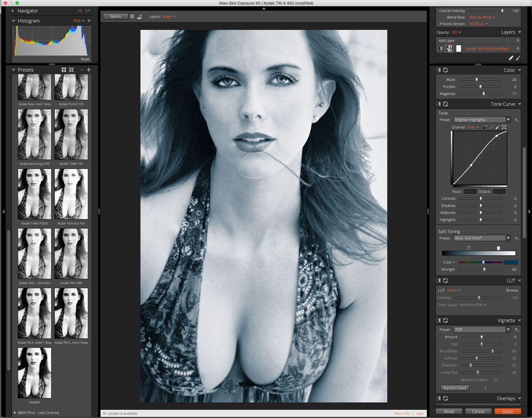Pick the white point eyedropper in Tone Curve

point(498,127)
